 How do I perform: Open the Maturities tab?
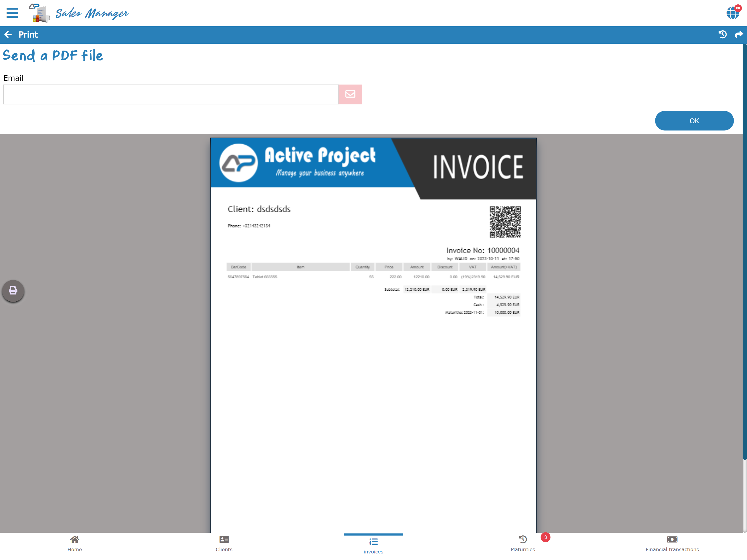pos(523,544)
